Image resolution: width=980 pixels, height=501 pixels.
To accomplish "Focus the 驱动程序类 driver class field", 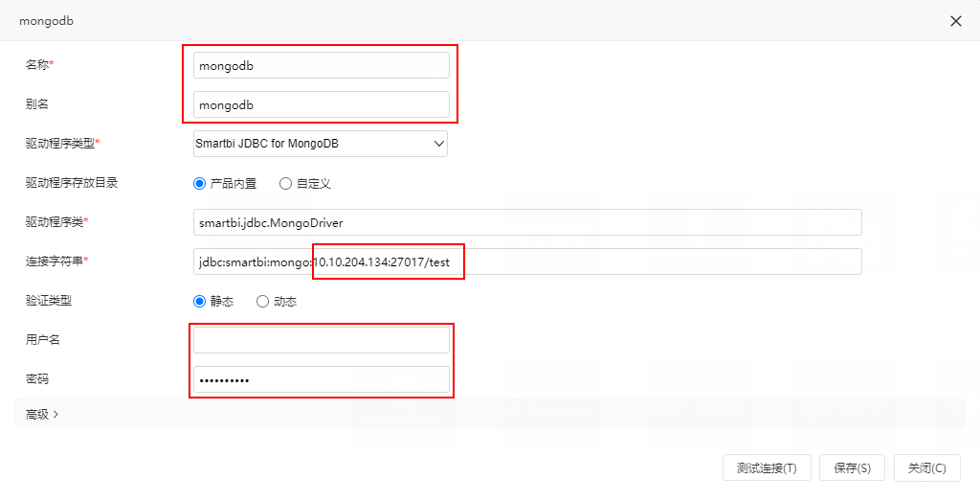I will click(527, 222).
